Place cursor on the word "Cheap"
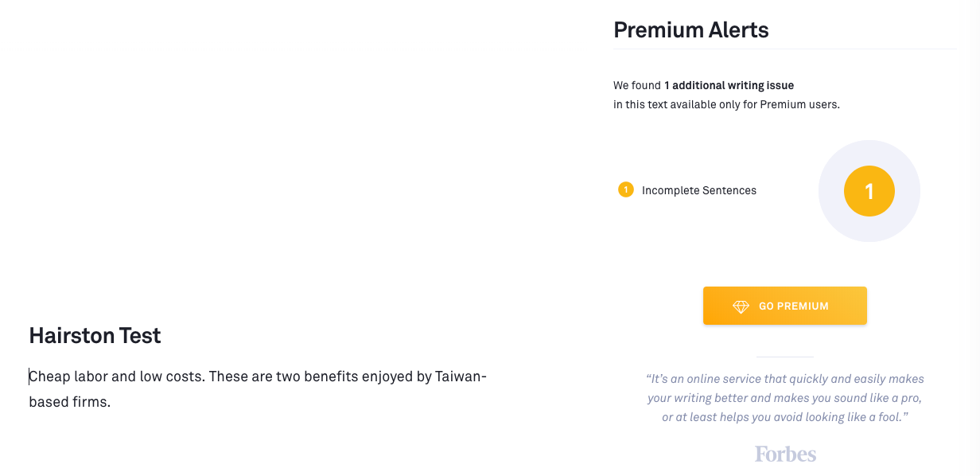Viewport: 980px width, 476px height. click(49, 377)
